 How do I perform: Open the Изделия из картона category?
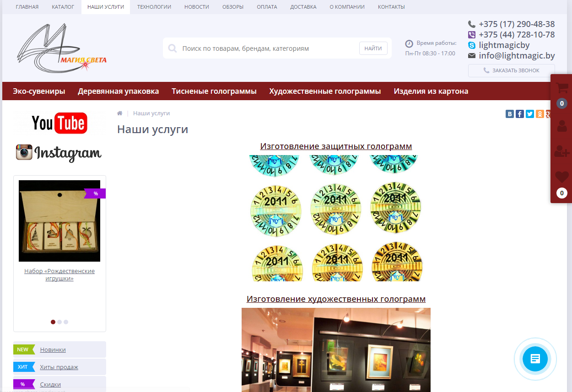[x=431, y=91]
